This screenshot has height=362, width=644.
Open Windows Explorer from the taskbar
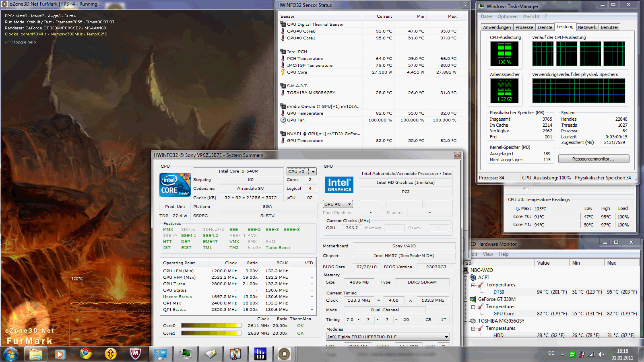tap(36, 354)
